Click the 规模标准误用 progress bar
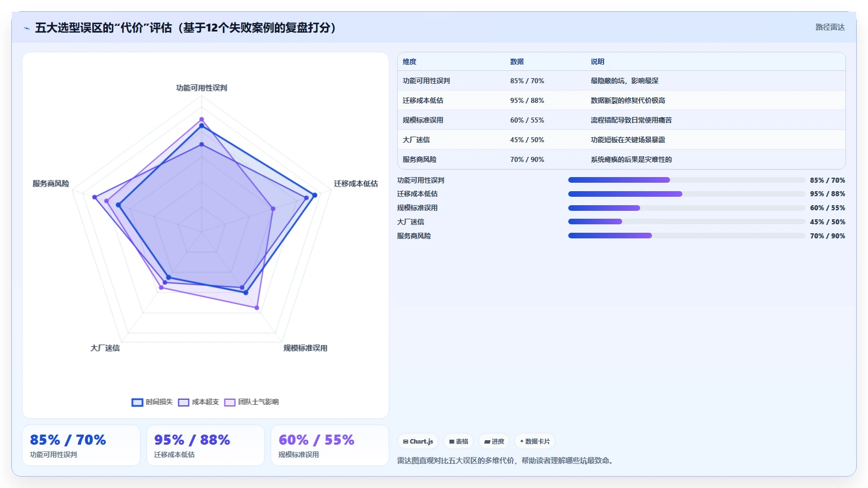Viewport: 868px width, 488px height. 686,208
